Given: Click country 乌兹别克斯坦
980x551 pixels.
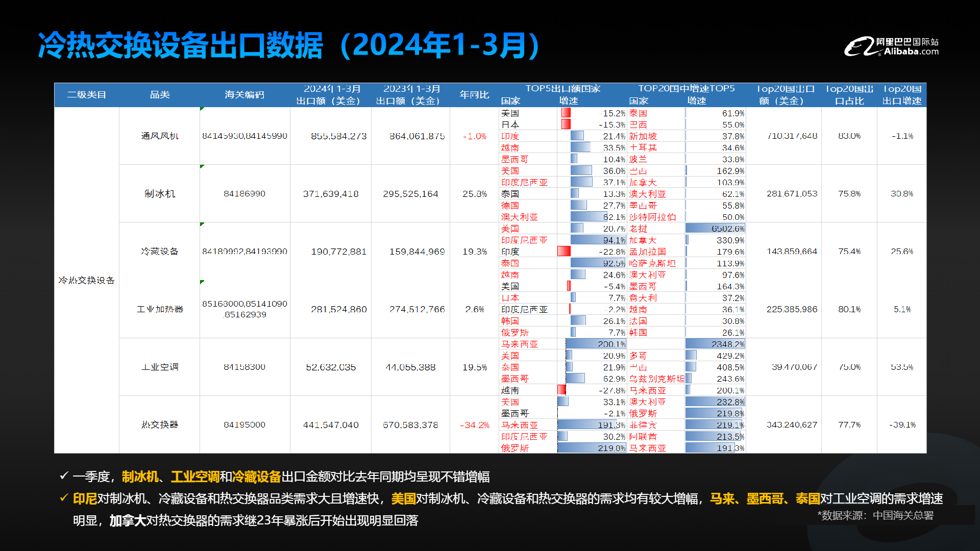Looking at the screenshot, I should [657, 379].
